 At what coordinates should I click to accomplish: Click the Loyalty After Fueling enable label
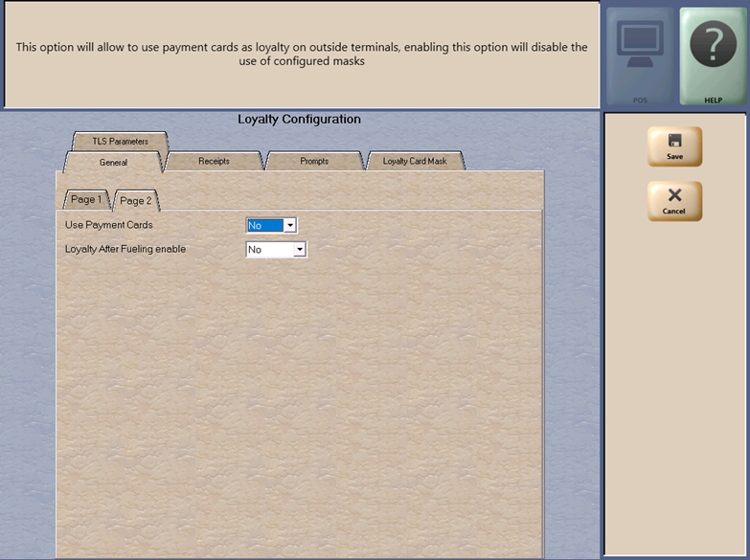point(125,249)
